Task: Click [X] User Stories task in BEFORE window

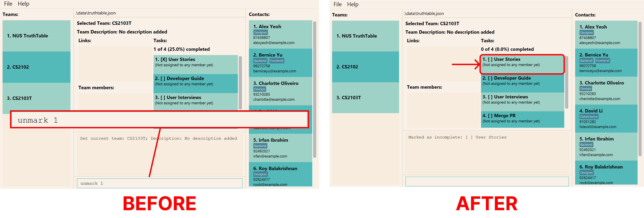Action: (x=195, y=65)
